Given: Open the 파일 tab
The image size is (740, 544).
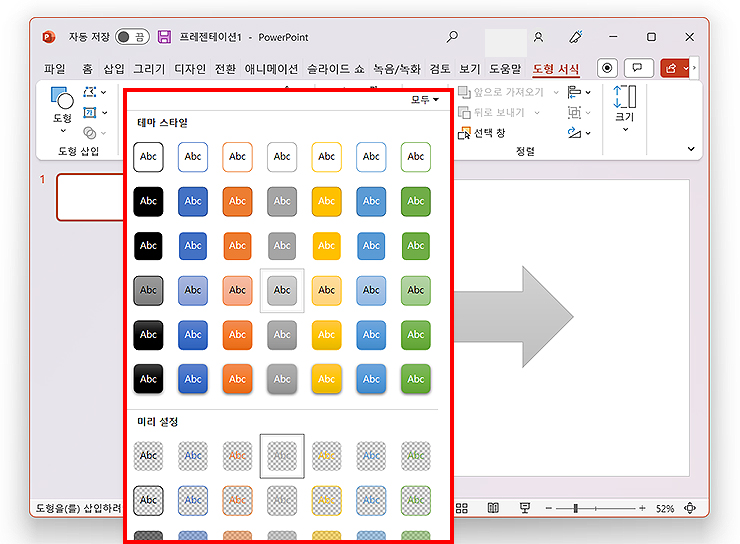Looking at the screenshot, I should point(55,69).
